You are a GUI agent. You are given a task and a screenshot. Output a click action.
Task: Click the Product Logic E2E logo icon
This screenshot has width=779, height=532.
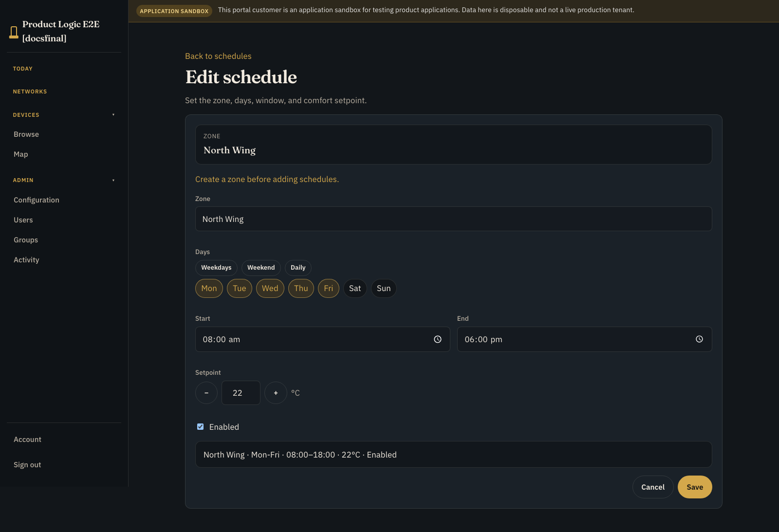14,32
